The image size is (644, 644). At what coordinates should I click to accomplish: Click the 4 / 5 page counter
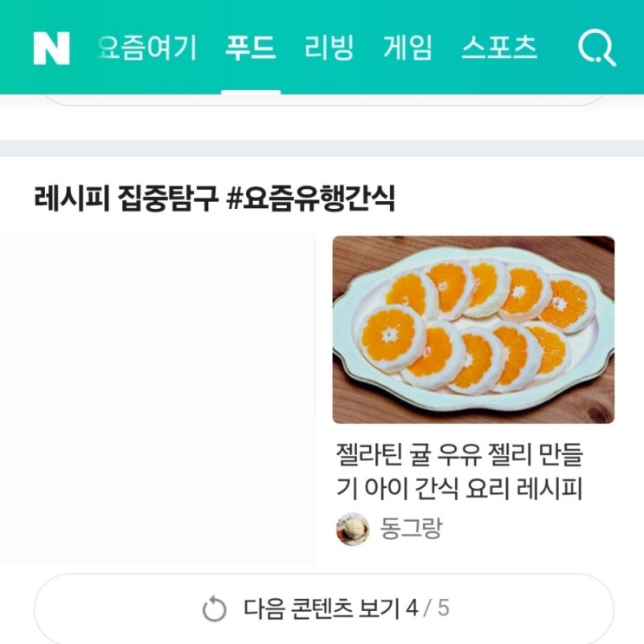coord(427,608)
